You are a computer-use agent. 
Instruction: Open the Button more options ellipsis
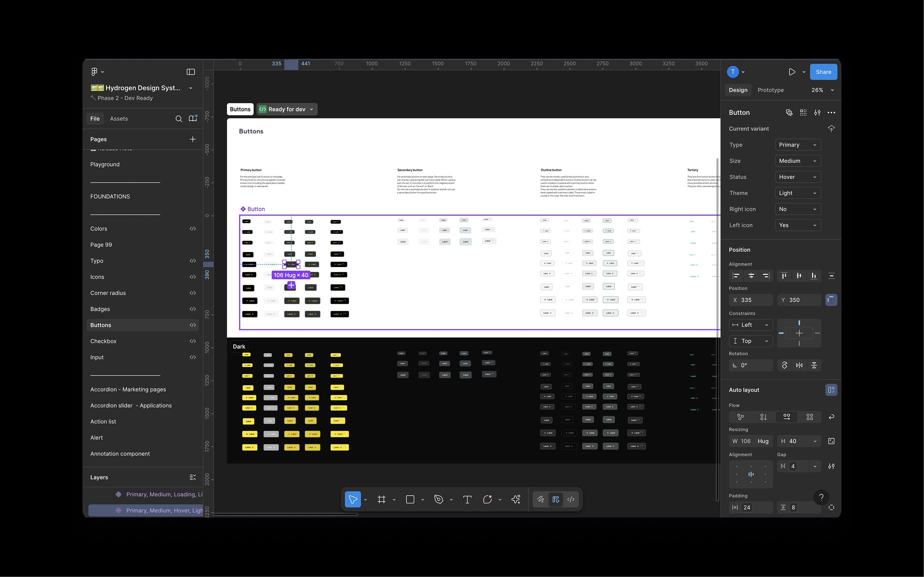pyautogui.click(x=831, y=112)
